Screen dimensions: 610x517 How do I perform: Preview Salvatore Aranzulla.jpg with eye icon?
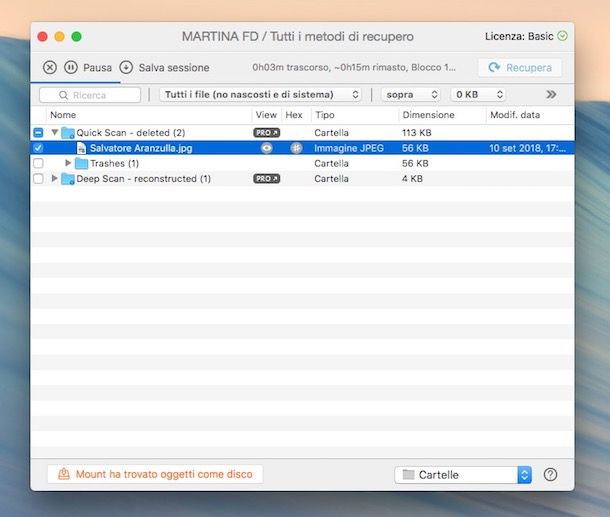click(x=266, y=148)
